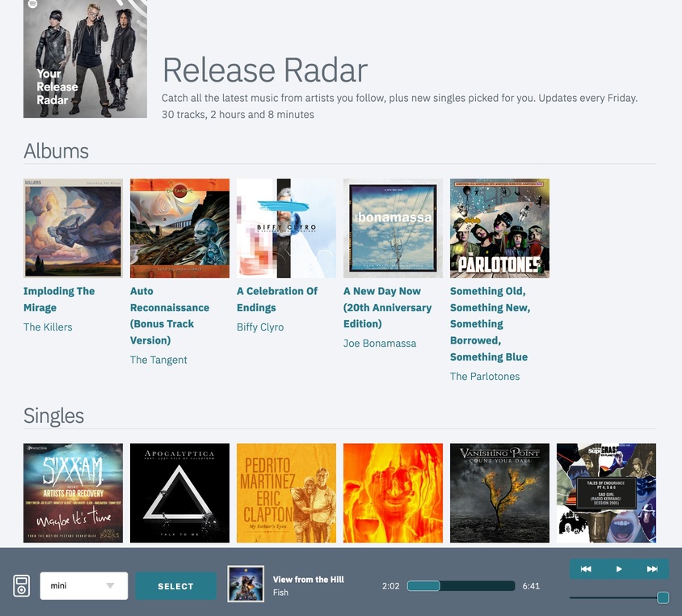The height and width of the screenshot is (616, 682).
Task: Click the Release Radar playlist cover
Action: 86,59
